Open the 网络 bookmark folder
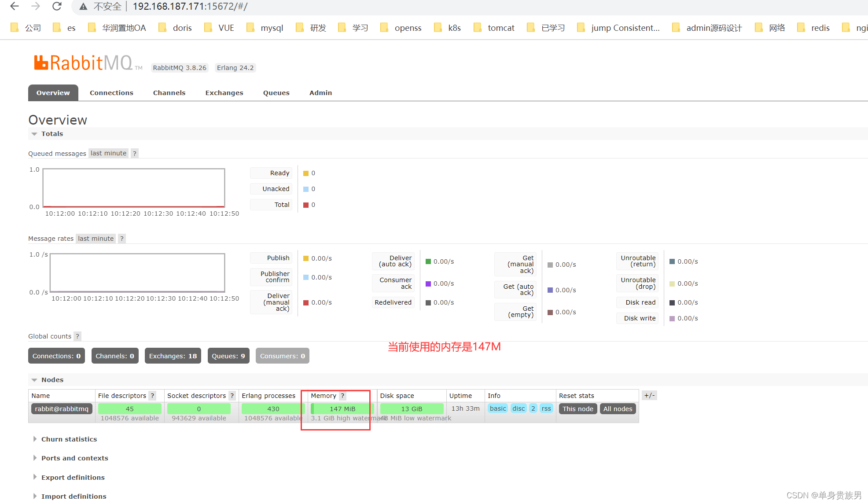The width and height of the screenshot is (868, 504). click(x=770, y=28)
